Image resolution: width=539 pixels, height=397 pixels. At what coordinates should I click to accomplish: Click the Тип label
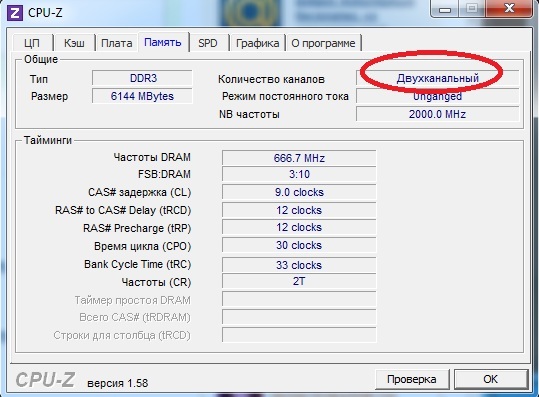tap(39, 79)
